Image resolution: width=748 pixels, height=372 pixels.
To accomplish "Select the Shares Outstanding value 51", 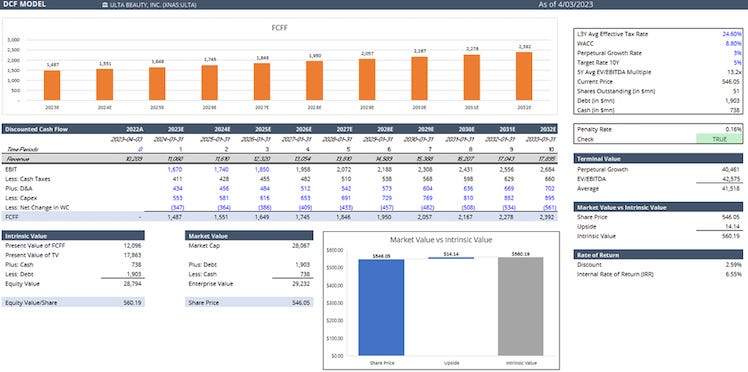I will click(738, 91).
